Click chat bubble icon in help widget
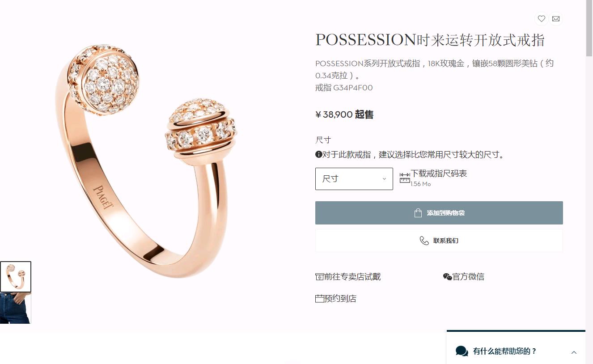This screenshot has width=593, height=364. tap(462, 351)
